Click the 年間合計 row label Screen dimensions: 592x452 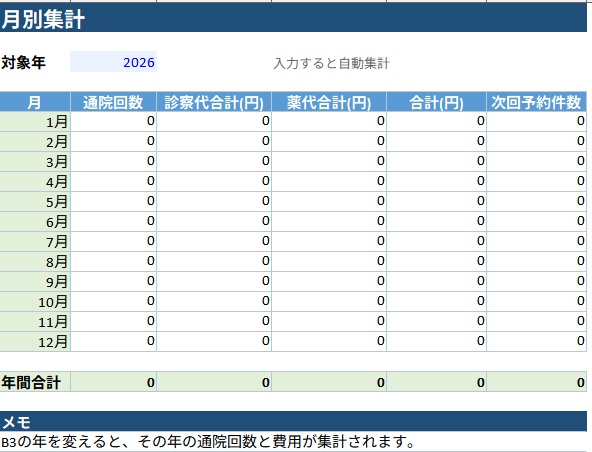35,382
